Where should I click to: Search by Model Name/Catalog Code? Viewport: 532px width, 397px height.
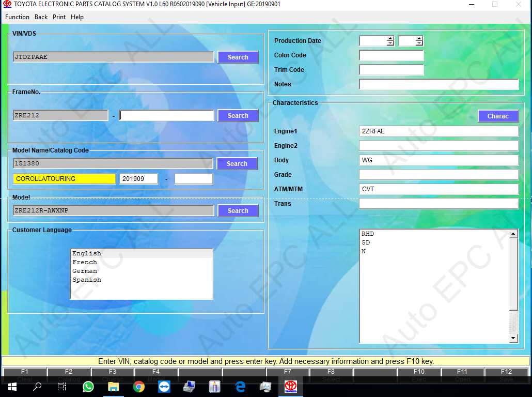click(x=237, y=164)
